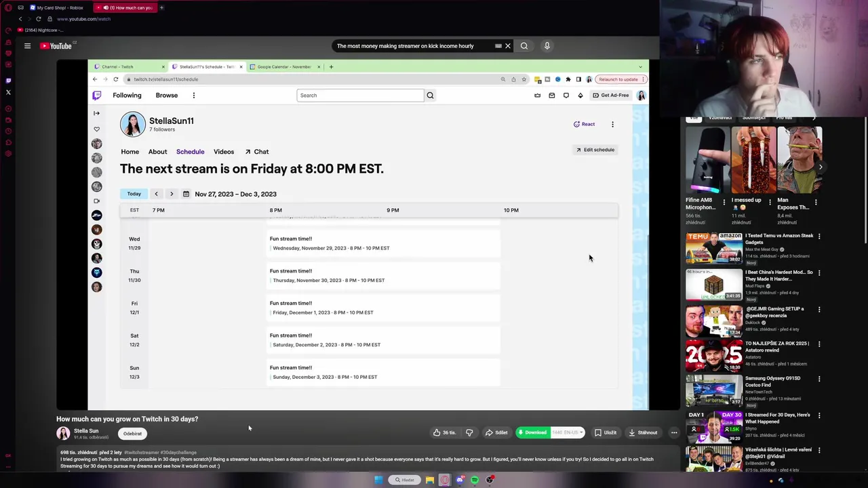Open Twitch Prime loot crown icon
Viewport: 868px width, 488px height.
(538, 96)
